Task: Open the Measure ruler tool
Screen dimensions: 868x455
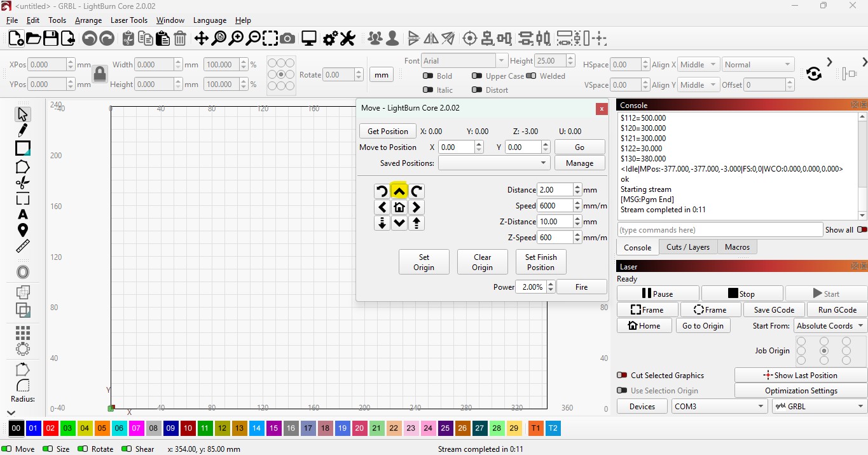Action: pos(23,247)
